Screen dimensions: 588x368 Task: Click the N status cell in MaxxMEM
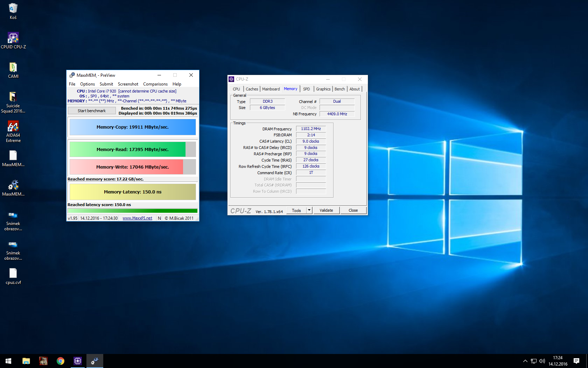pos(160,218)
